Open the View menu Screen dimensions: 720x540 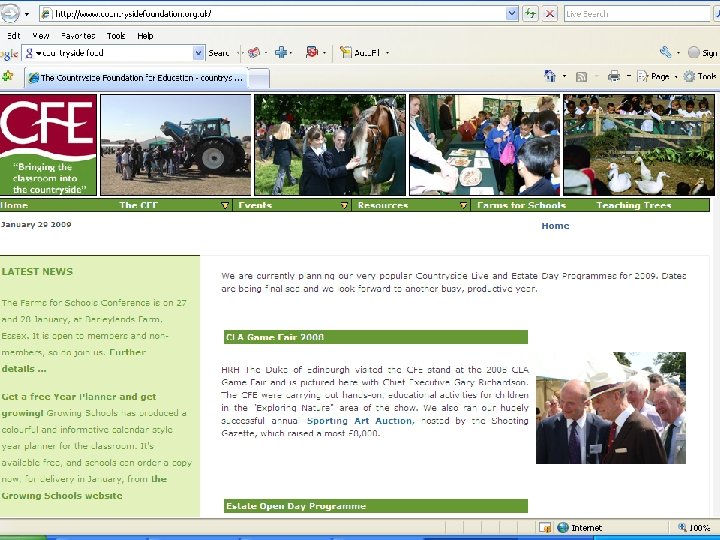[x=41, y=36]
